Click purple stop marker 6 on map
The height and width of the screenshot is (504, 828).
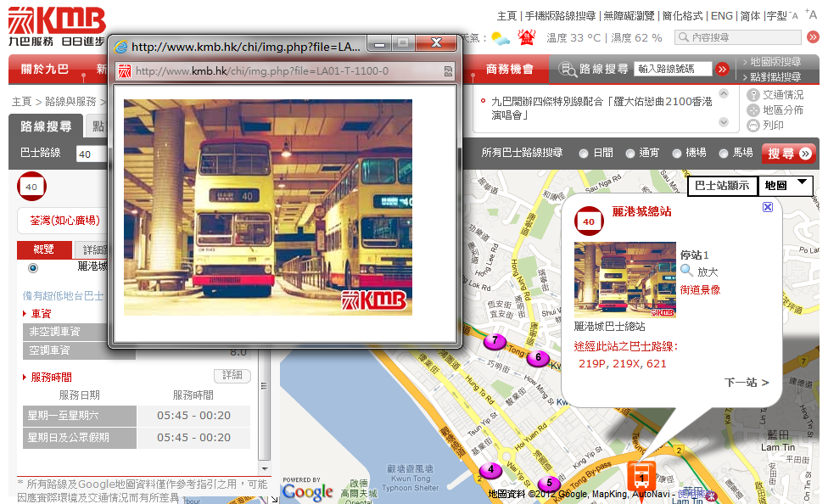point(538,358)
